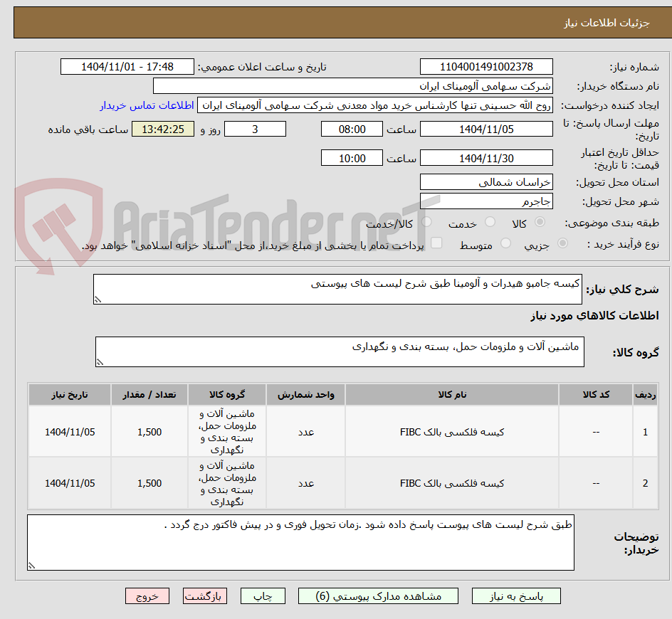
Task: Click the need number field 1104001491002378
Action: click(486, 67)
